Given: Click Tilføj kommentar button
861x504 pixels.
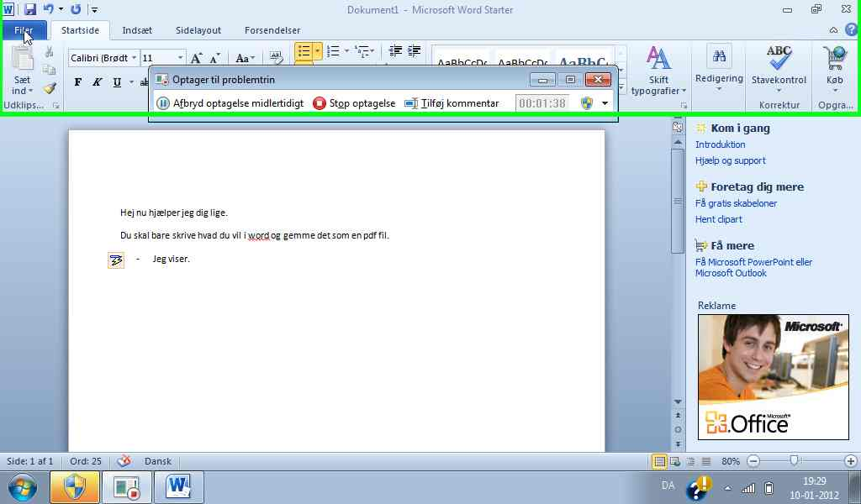Looking at the screenshot, I should [452, 103].
